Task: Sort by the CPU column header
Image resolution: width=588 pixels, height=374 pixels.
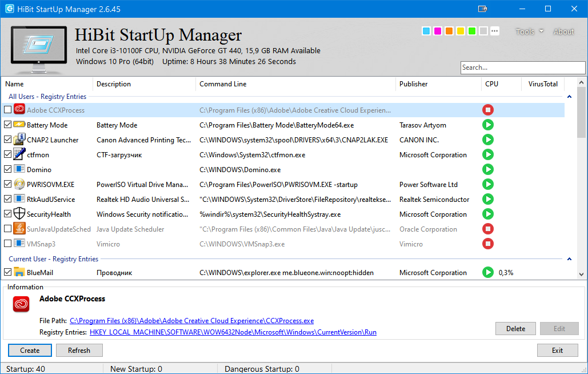Action: click(x=501, y=84)
